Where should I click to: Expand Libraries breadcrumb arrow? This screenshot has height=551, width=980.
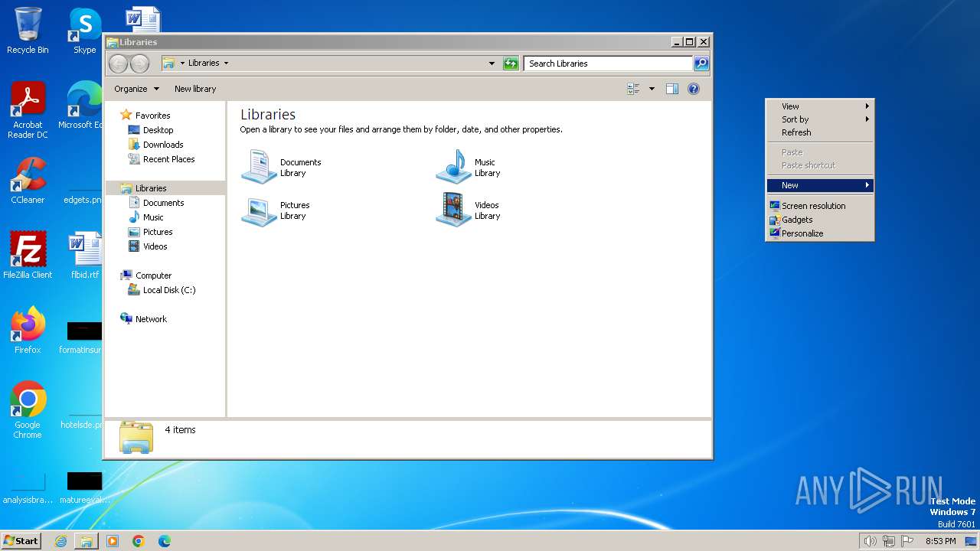tap(226, 64)
